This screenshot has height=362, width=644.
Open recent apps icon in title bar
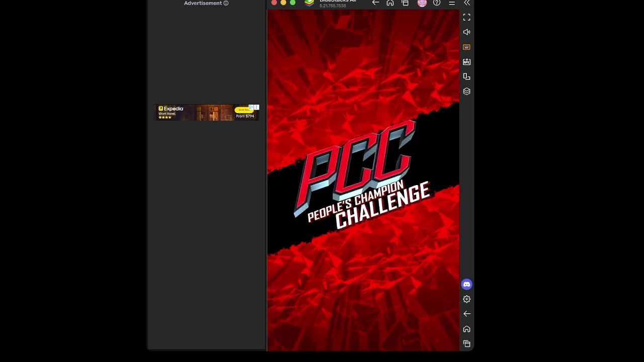pos(405,3)
